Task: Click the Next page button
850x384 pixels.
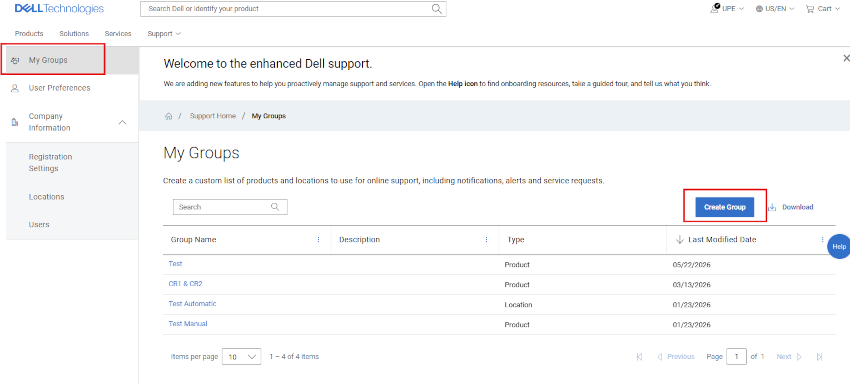Action: (x=789, y=357)
